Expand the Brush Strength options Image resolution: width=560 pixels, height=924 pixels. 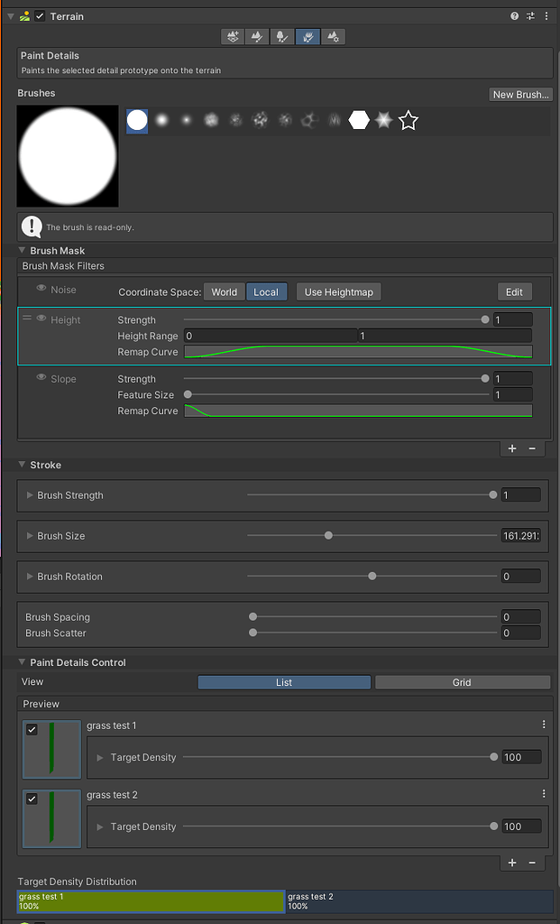(x=31, y=495)
